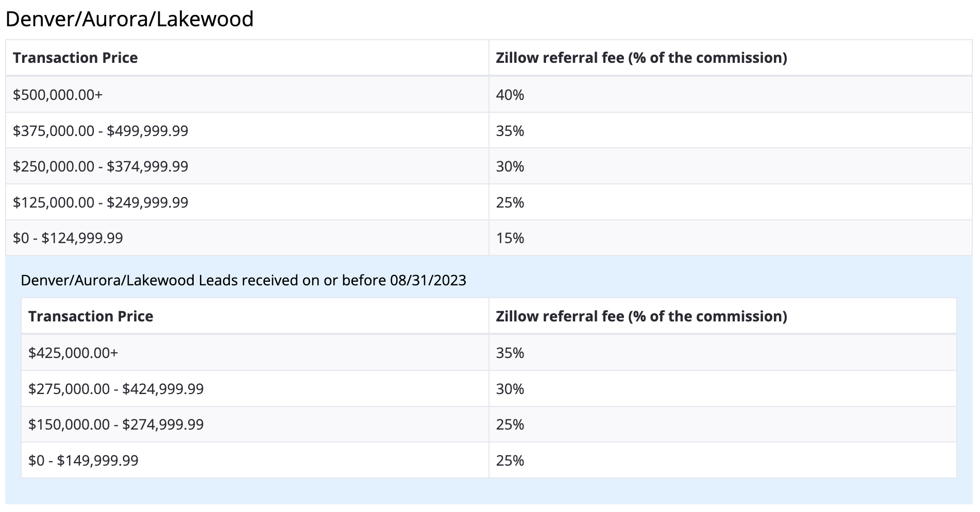Click the top table's Transaction Price header
Viewport: 980px width, 512px height.
tap(75, 58)
